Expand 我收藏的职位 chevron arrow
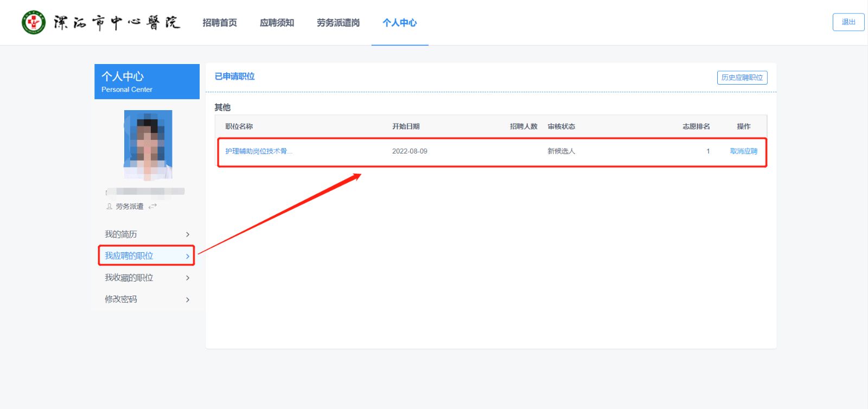Image resolution: width=868 pixels, height=409 pixels. coord(188,278)
